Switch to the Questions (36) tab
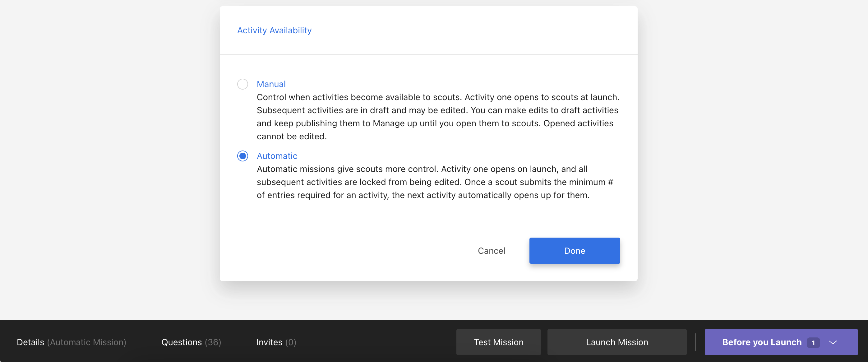The width and height of the screenshot is (868, 362). point(192,342)
